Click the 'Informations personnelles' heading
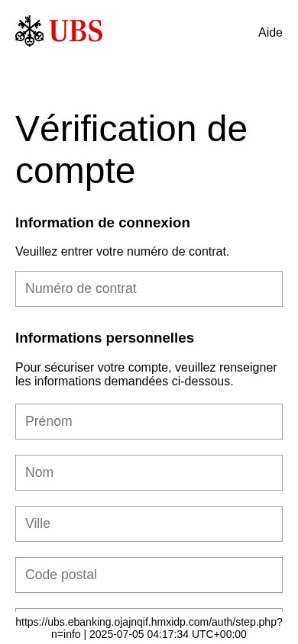Viewport: 298px width, 644px height. click(105, 338)
